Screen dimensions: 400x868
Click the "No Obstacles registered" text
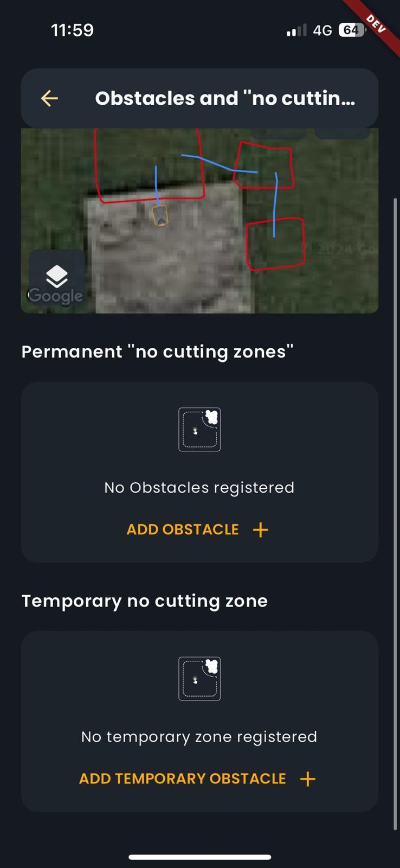[x=199, y=488]
